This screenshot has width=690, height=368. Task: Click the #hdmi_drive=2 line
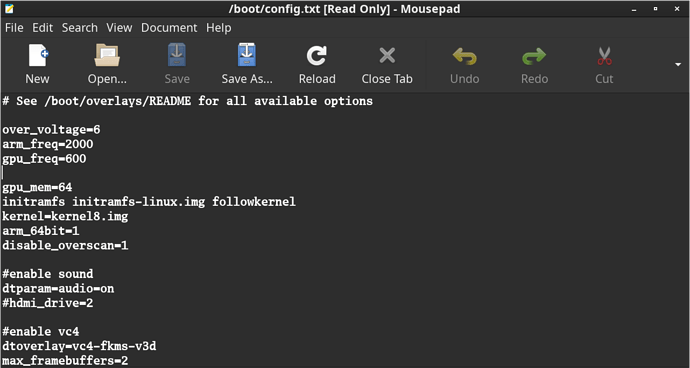point(48,303)
